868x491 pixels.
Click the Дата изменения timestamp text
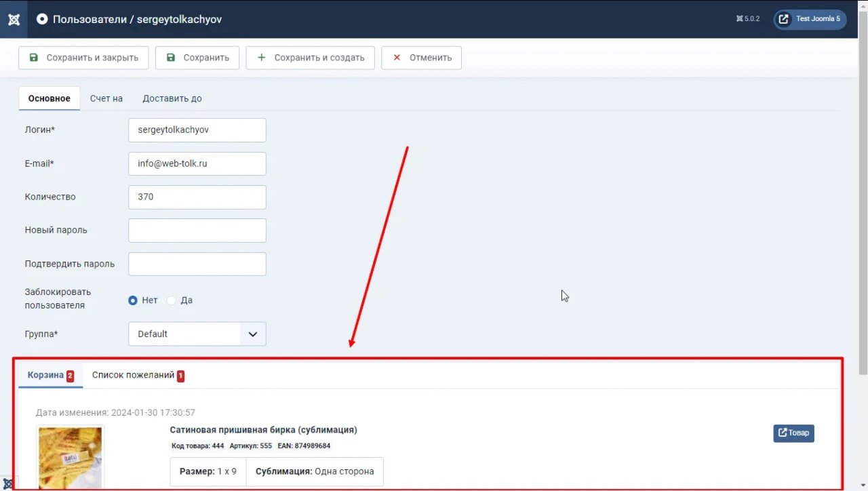pos(116,412)
